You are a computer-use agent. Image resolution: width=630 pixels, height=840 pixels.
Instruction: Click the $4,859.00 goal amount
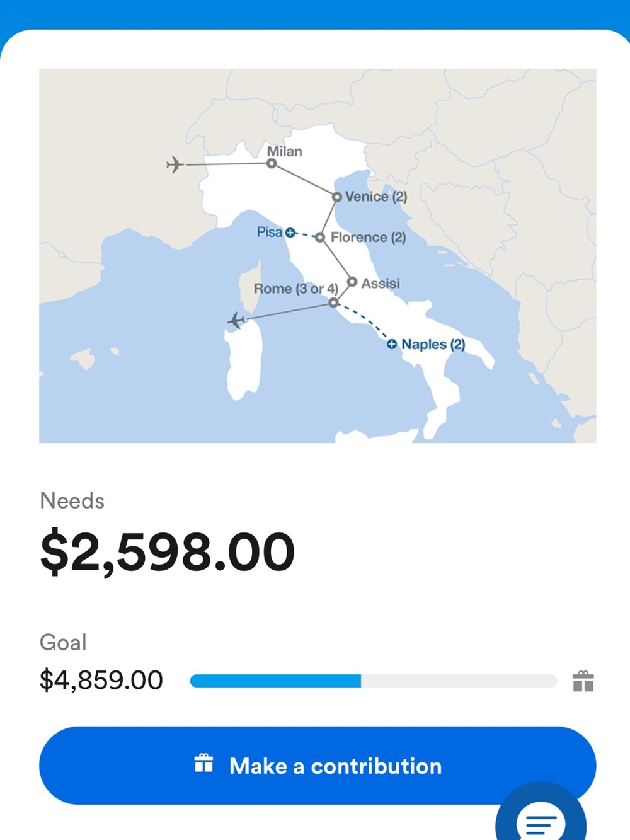pos(101,681)
